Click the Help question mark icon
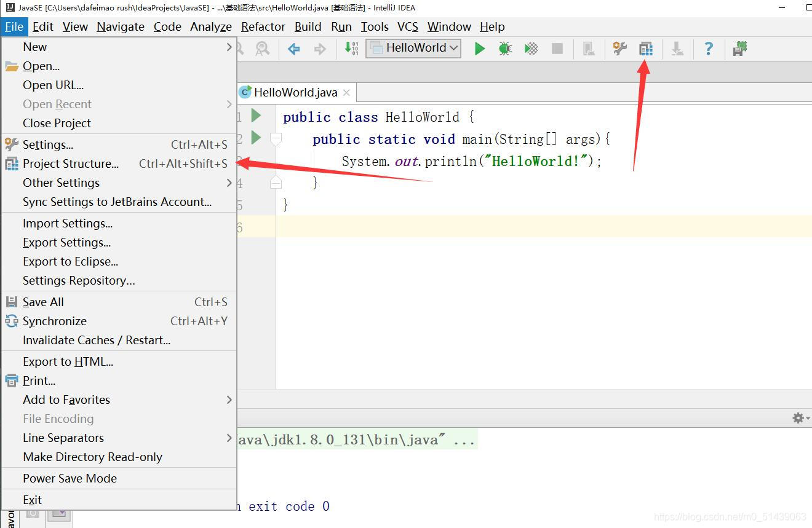 [x=709, y=49]
